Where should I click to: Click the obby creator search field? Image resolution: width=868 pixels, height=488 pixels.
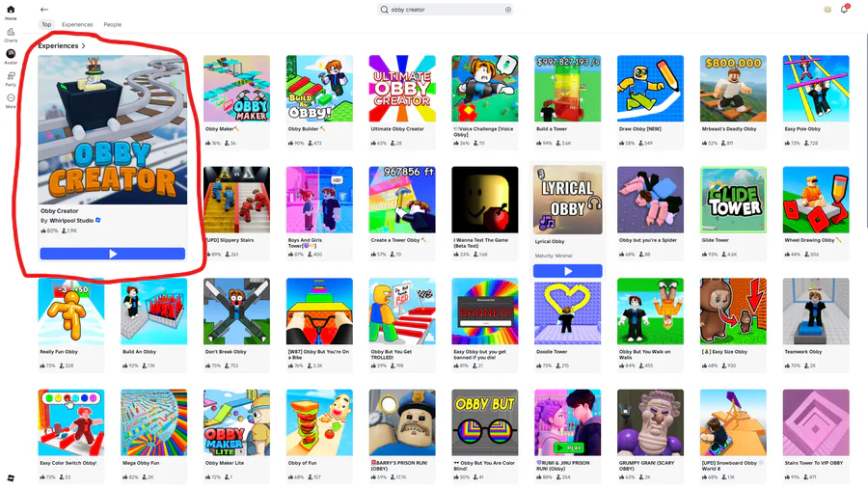coord(445,10)
